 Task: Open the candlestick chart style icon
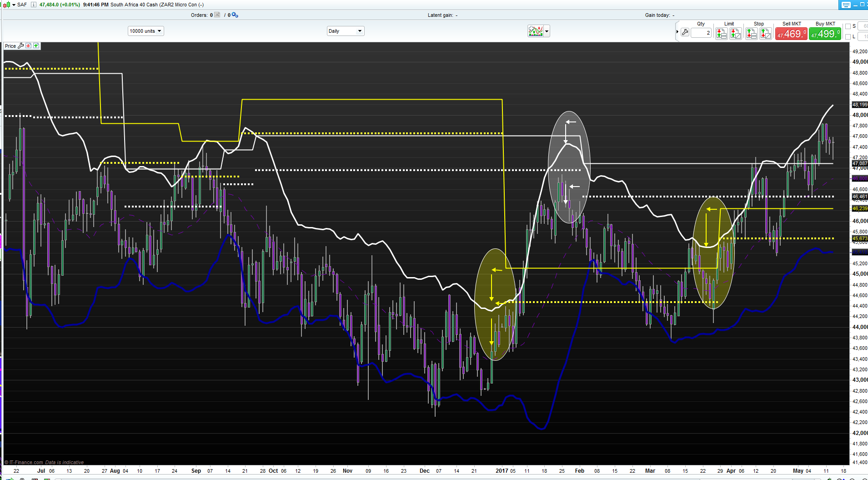(x=6, y=5)
